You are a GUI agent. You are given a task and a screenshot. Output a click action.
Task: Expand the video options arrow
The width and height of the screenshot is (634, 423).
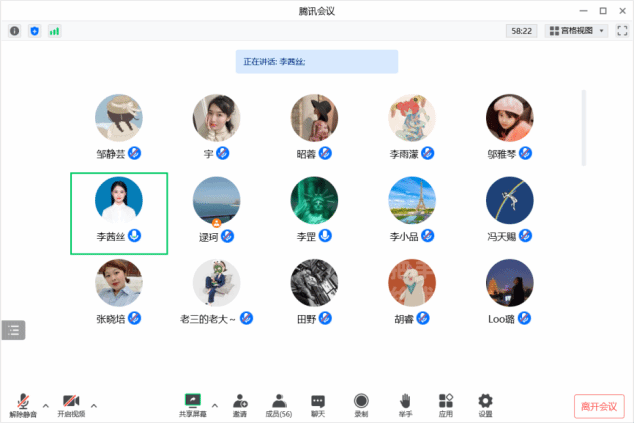tap(94, 405)
